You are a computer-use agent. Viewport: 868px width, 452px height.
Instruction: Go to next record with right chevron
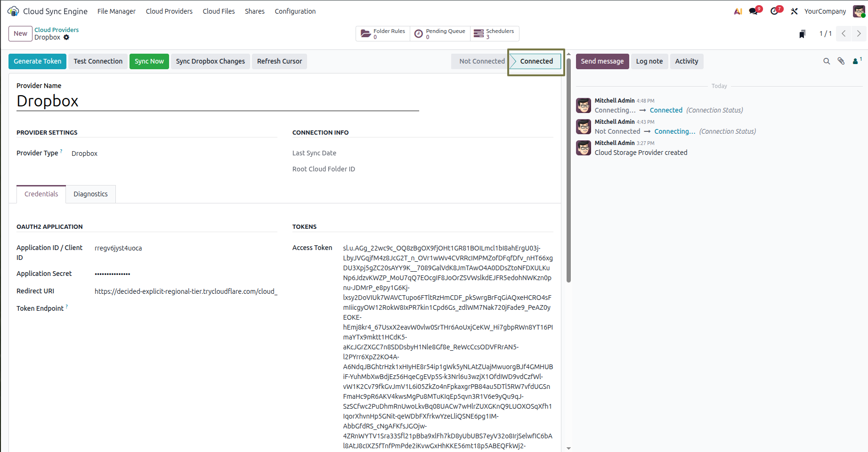click(x=859, y=33)
